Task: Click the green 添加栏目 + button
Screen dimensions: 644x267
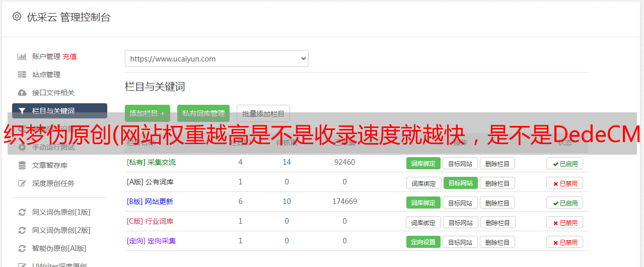Action: click(x=148, y=113)
